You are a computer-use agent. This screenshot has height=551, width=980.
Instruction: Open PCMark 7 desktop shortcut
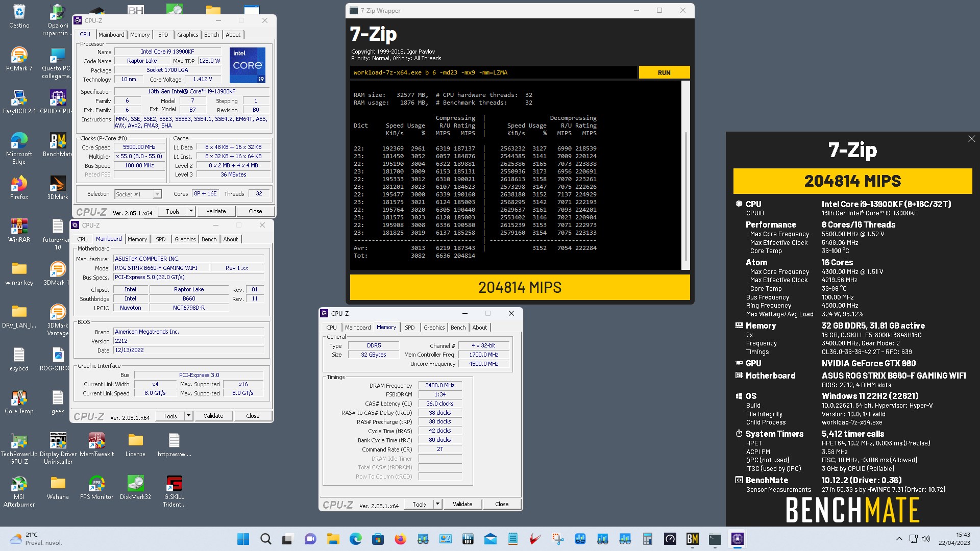pos(19,59)
